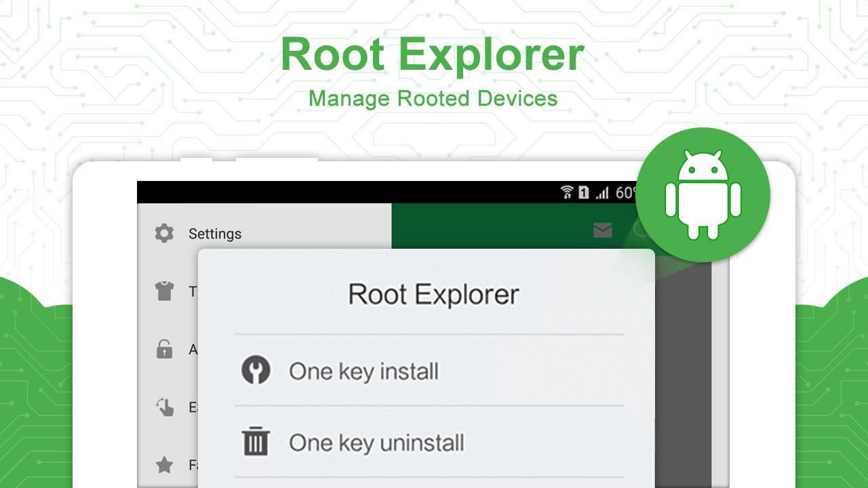This screenshot has width=868, height=488.
Task: Tap the unlocked padlock icon in sidebar
Action: 164,349
